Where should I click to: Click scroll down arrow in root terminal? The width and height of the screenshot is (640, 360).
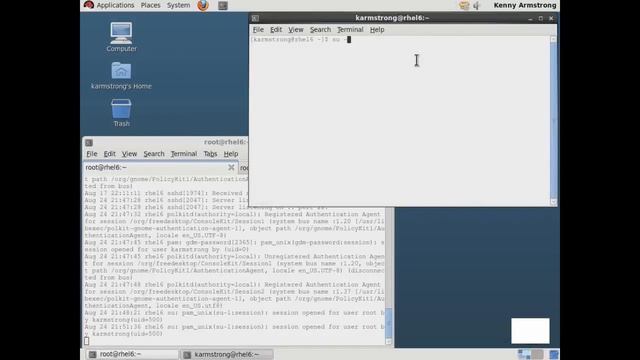pos(389,342)
